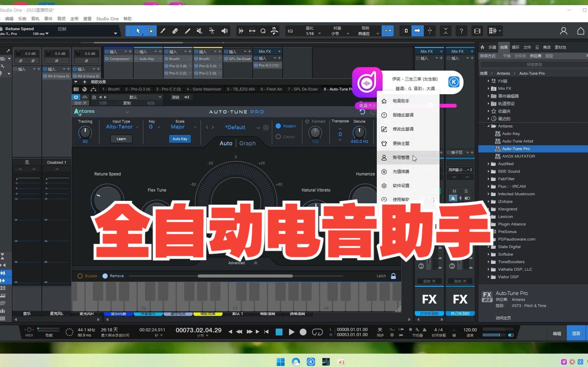Select the Listen speaker tool
Image resolution: width=588 pixels, height=367 pixels.
pos(225,31)
